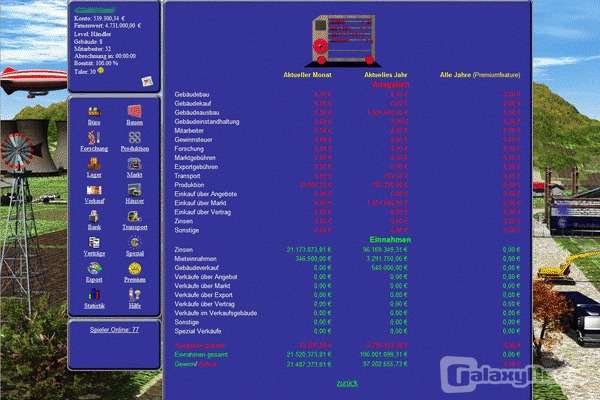Open the Forschung research icon

pyautogui.click(x=94, y=137)
